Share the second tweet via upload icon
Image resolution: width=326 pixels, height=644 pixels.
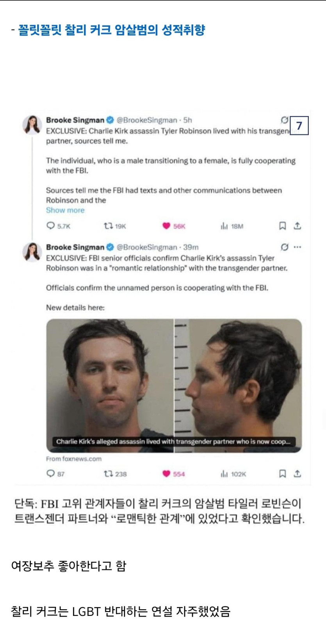[x=297, y=474]
